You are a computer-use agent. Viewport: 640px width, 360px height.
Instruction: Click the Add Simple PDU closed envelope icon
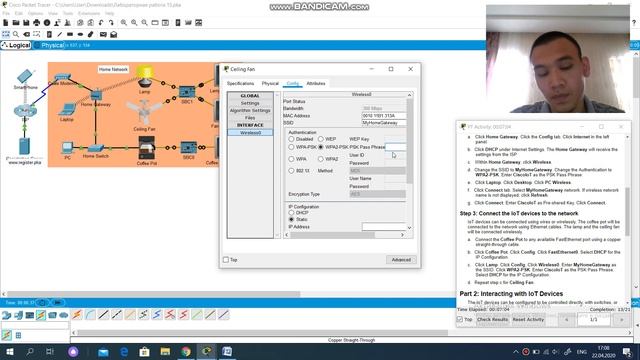pyautogui.click(x=103, y=35)
